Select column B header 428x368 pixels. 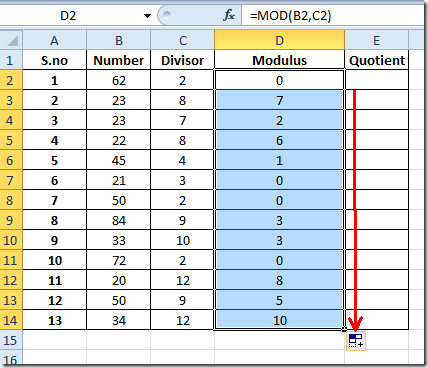119,40
